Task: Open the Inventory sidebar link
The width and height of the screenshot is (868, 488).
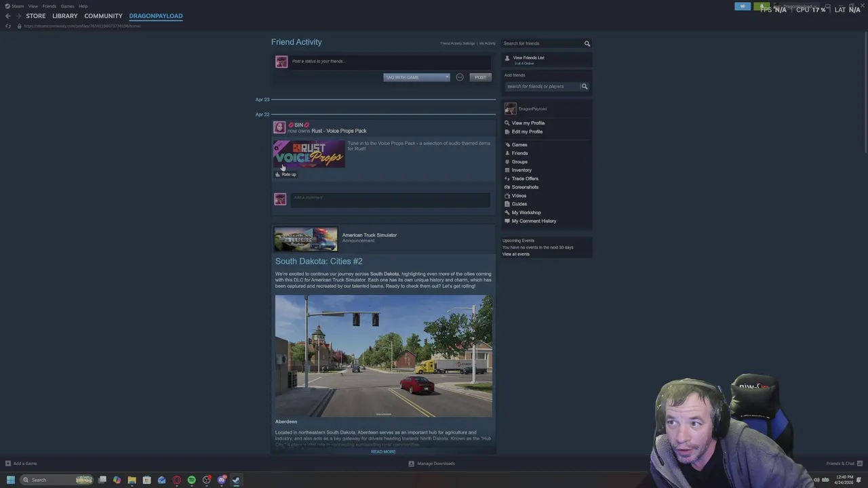Action: point(521,170)
